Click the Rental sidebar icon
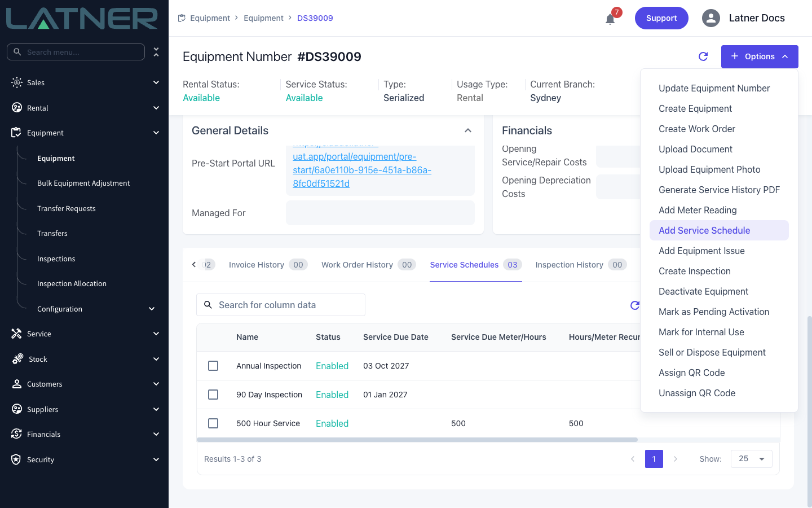Viewport: 812px width, 508px height. 17,108
